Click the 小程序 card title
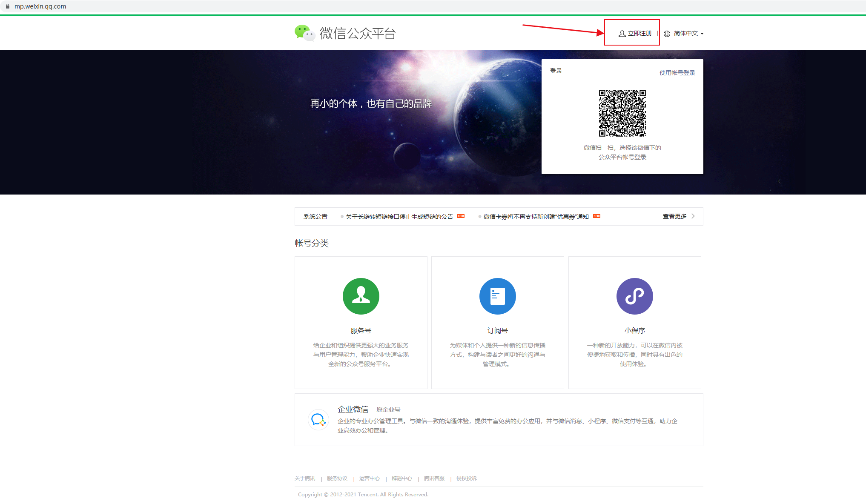The width and height of the screenshot is (866, 504). pyautogui.click(x=635, y=331)
